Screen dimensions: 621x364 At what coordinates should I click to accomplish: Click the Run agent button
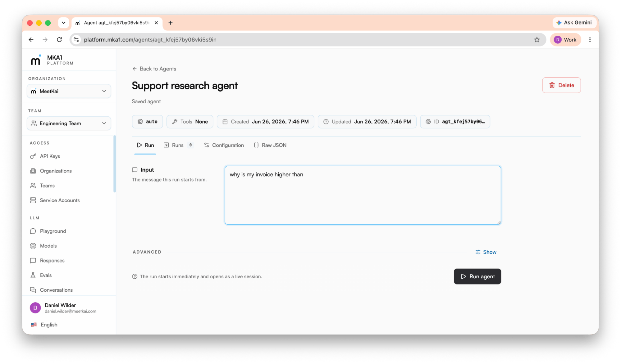(x=477, y=276)
